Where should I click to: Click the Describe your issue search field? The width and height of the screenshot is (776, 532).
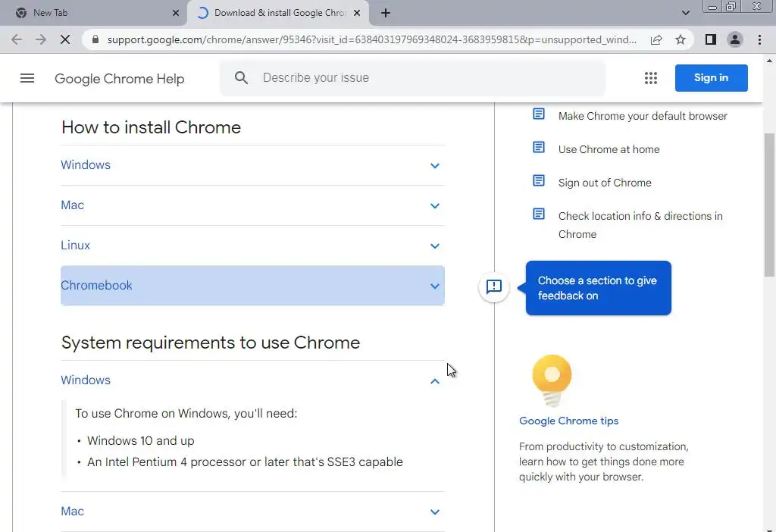[x=424, y=77]
